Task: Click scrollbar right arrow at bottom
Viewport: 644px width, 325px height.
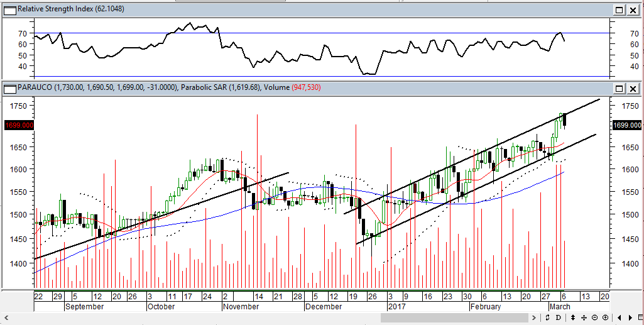Action: coord(533,317)
